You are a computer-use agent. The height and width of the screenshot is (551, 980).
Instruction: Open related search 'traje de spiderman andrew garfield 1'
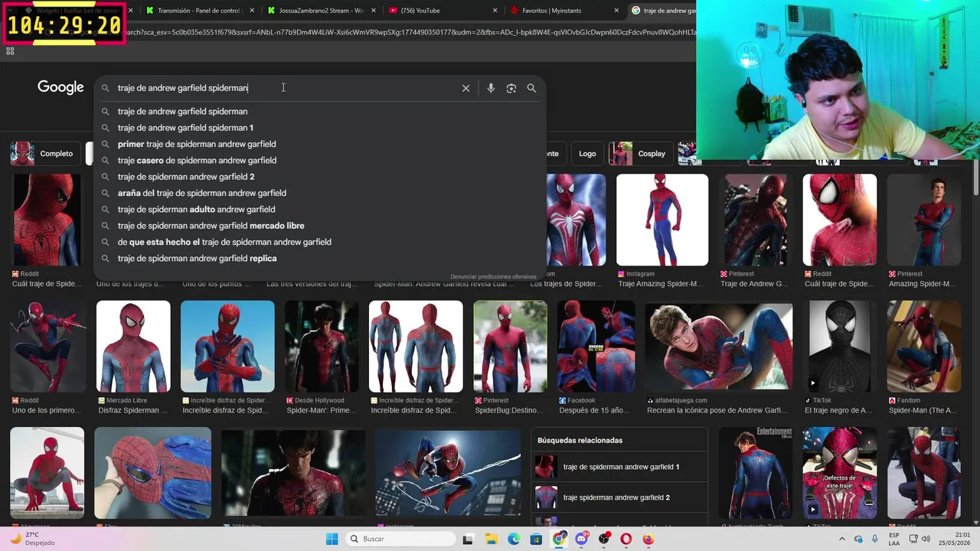coord(619,467)
